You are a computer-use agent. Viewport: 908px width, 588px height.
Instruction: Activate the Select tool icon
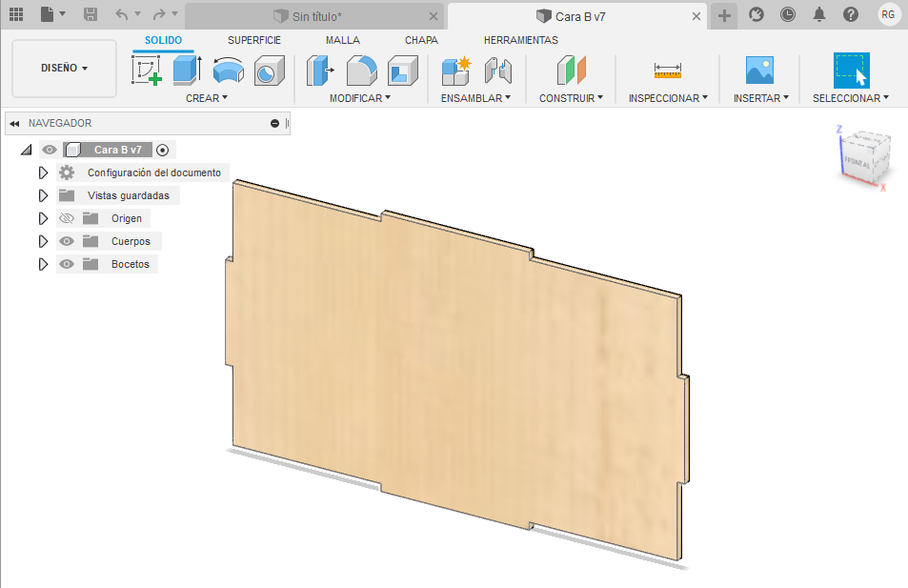(851, 71)
